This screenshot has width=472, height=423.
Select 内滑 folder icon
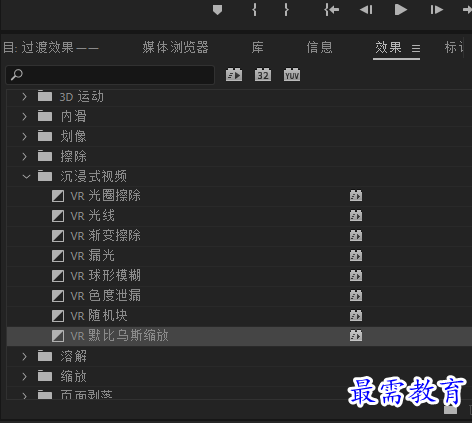[x=45, y=116]
